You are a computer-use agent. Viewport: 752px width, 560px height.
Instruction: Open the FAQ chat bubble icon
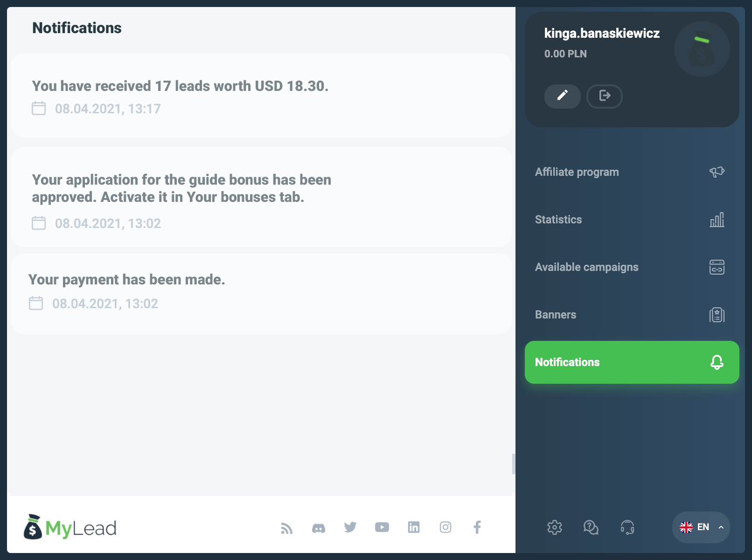pos(591,527)
